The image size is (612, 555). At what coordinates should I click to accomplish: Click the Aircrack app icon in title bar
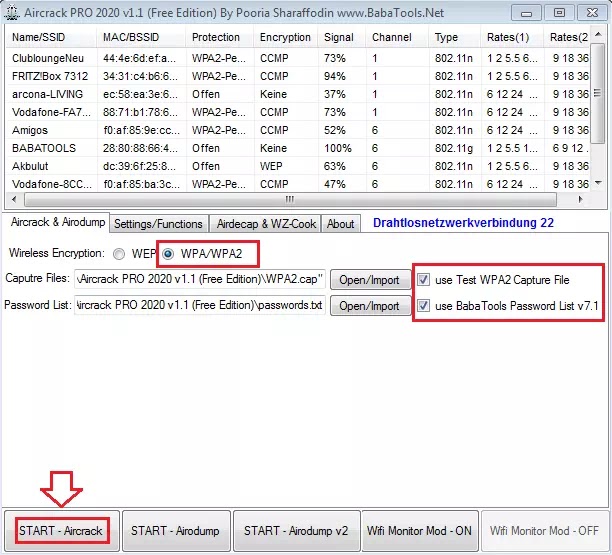click(12, 12)
